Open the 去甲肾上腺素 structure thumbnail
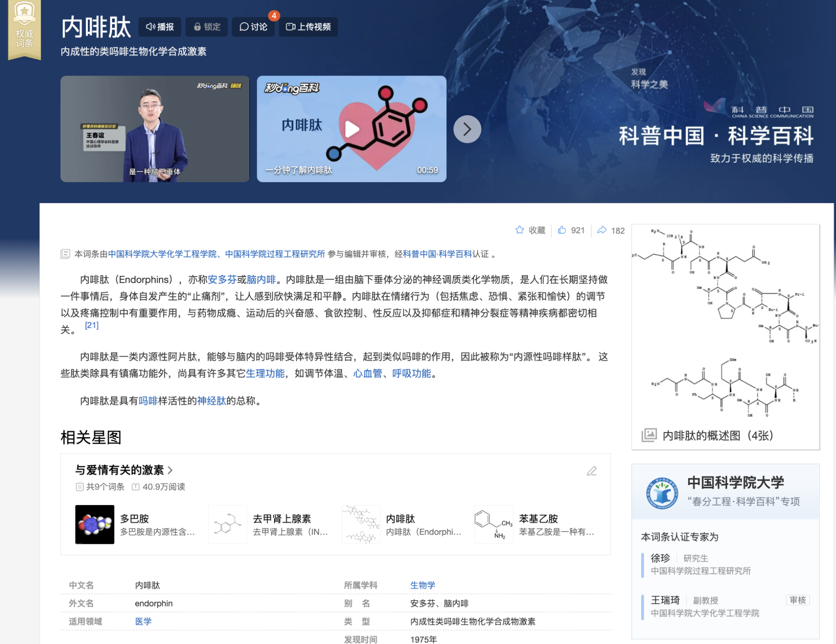Image resolution: width=836 pixels, height=644 pixels. pos(228,524)
